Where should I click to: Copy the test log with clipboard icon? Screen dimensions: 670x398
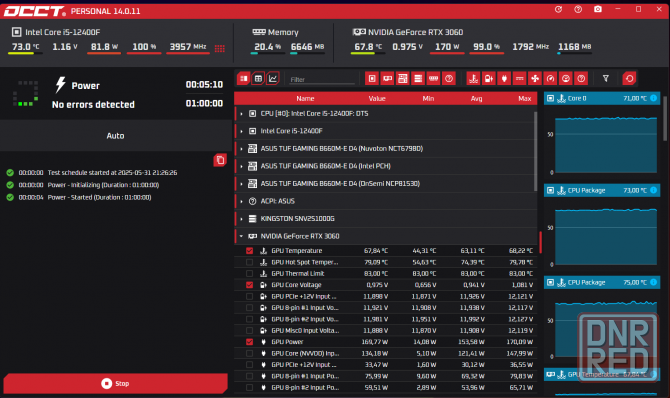coord(220,160)
